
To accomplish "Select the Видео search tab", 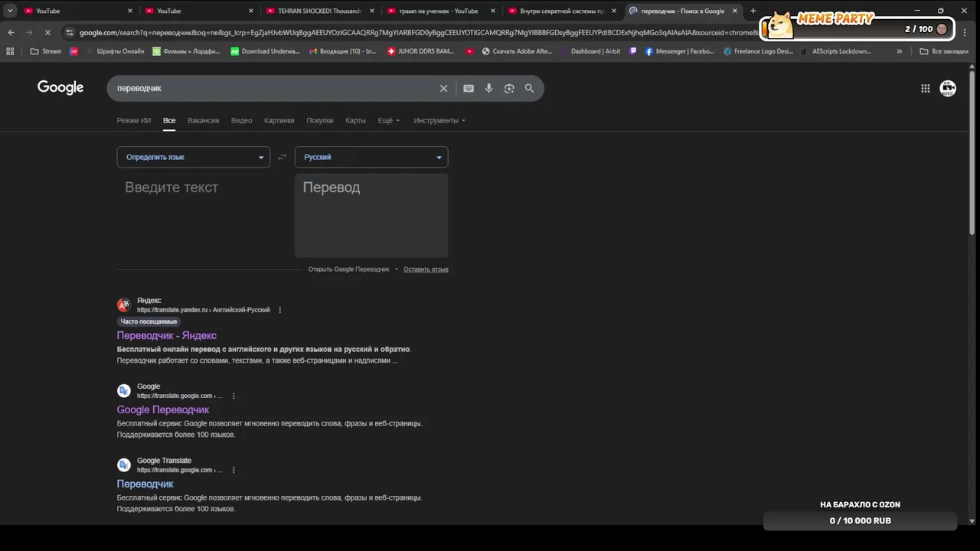I will (241, 120).
